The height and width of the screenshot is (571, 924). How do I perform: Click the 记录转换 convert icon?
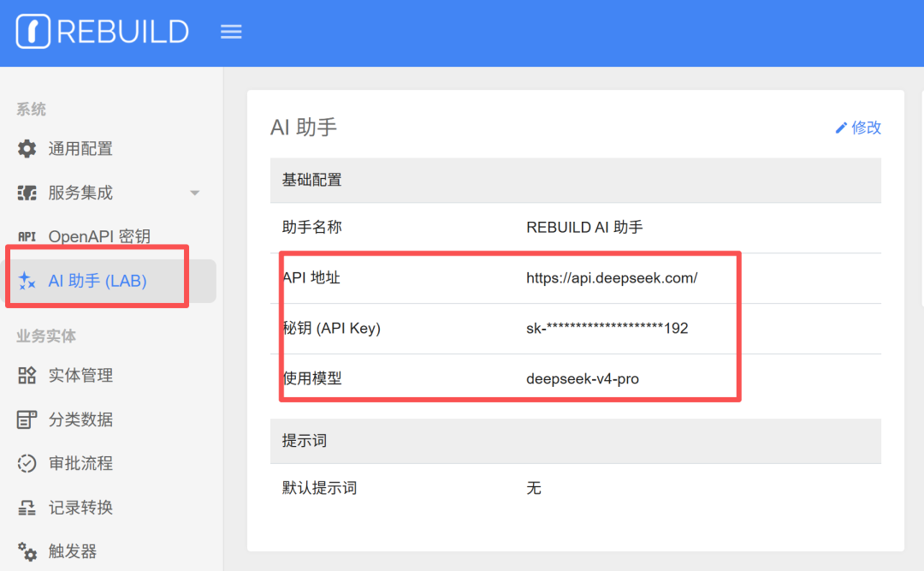tap(27, 508)
